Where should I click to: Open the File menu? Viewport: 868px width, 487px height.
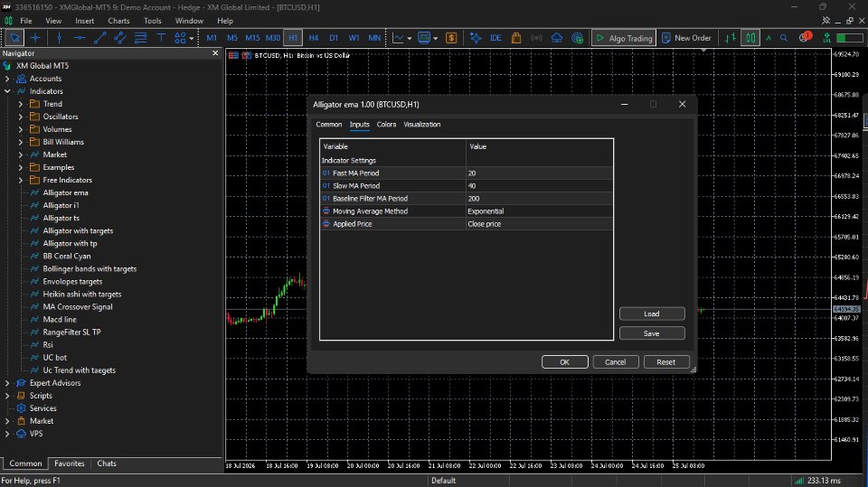tap(26, 21)
